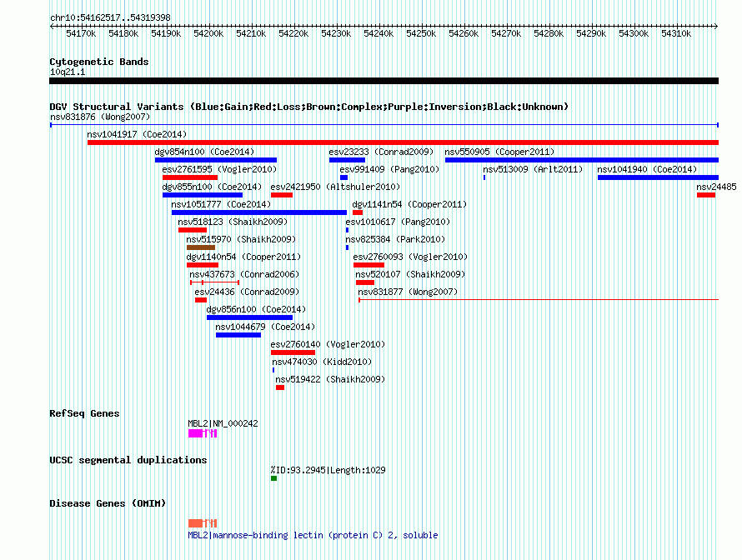The image size is (742, 560).
Task: Open MBL2 mannose-binding lectin OMIM link
Action: coord(313,535)
